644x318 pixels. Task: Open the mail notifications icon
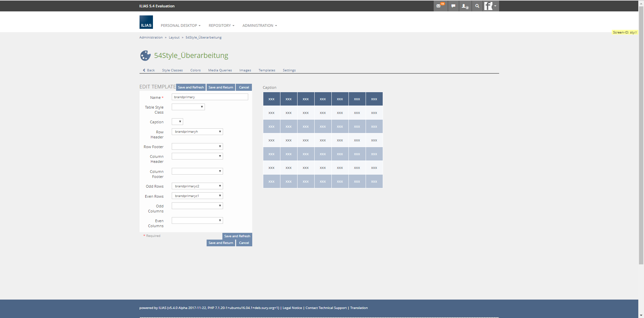click(x=440, y=6)
